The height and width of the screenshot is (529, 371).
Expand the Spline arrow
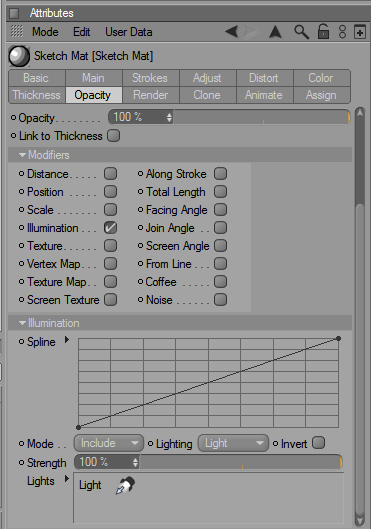(67, 339)
